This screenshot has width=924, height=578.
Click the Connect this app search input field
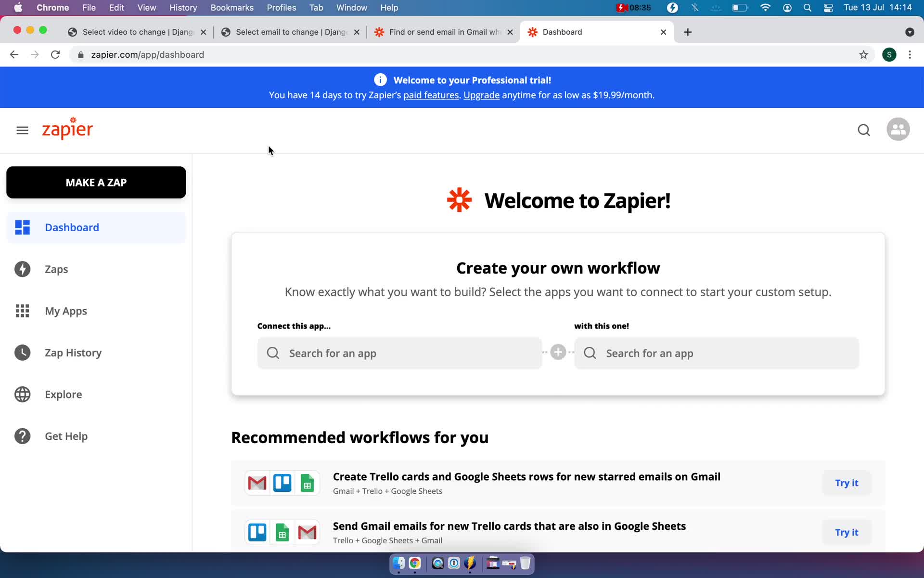400,353
